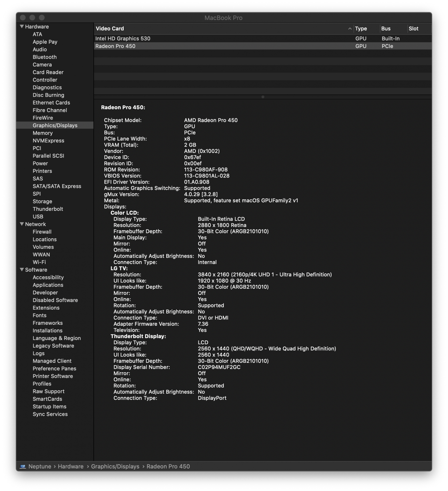Select Language & Region in the sidebar
This screenshot has height=491, width=448.
coord(57,338)
